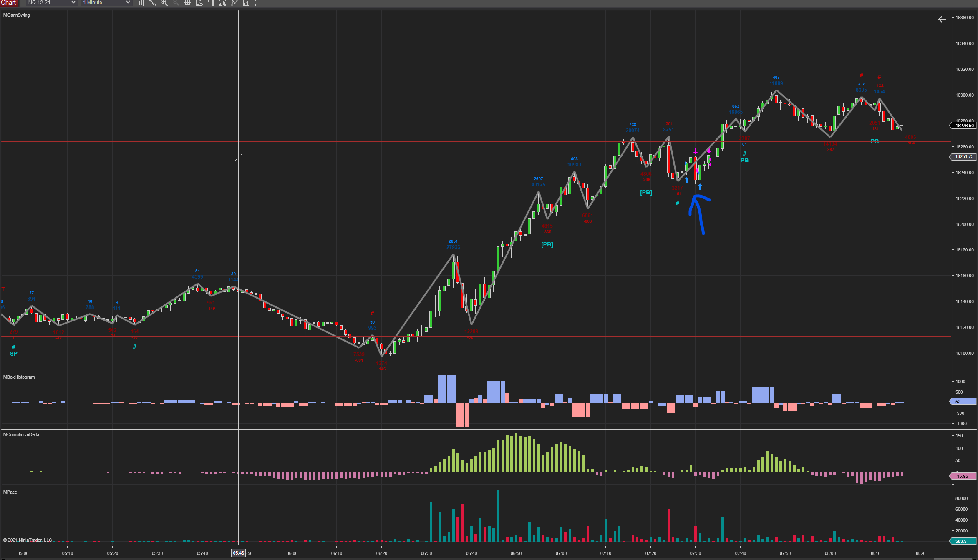Viewport: 978px width, 560px height.
Task: Click the toolbar sheet icon left of the list icon
Action: point(246,3)
